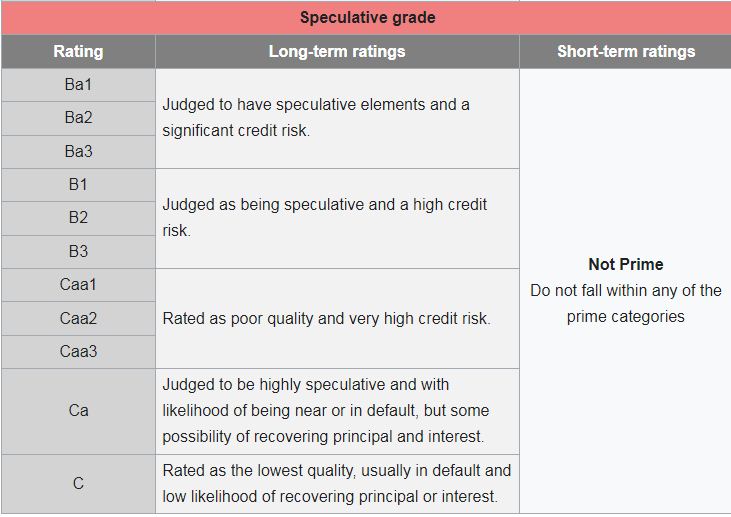Select the Caa1 rating cell

tap(78, 285)
